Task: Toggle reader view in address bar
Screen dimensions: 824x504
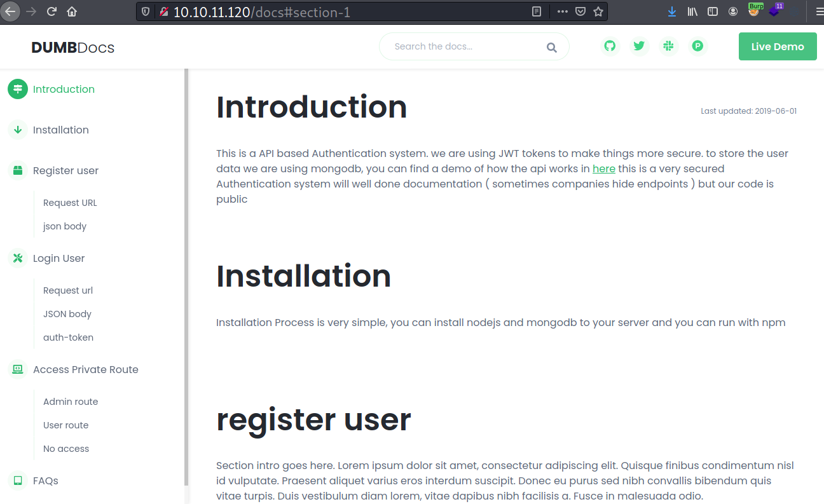Action: click(537, 11)
